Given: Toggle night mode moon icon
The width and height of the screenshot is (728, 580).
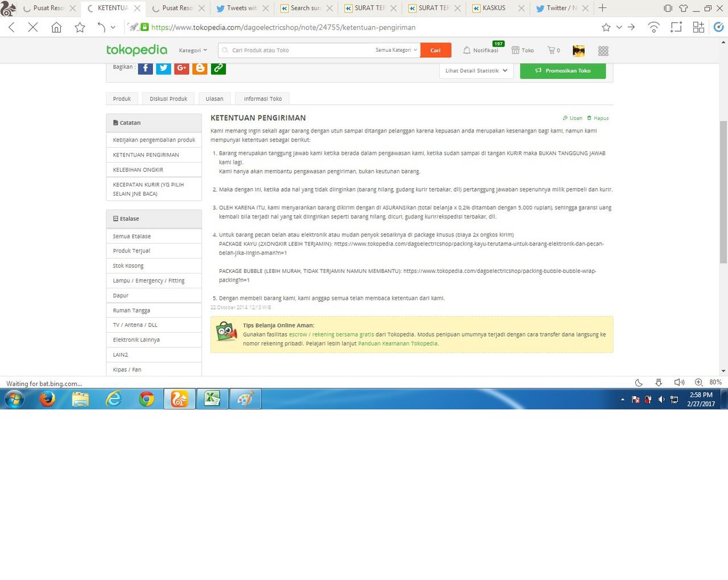Looking at the screenshot, I should (639, 383).
